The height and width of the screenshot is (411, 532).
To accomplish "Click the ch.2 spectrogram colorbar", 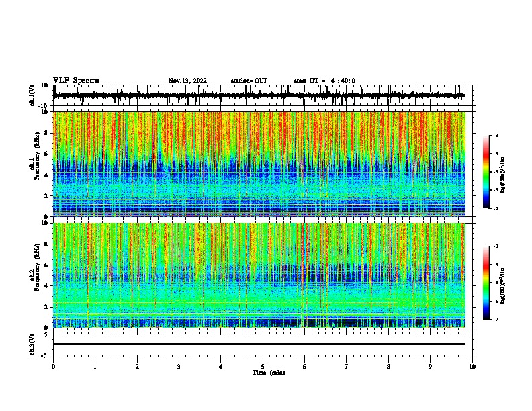I will (486, 283).
